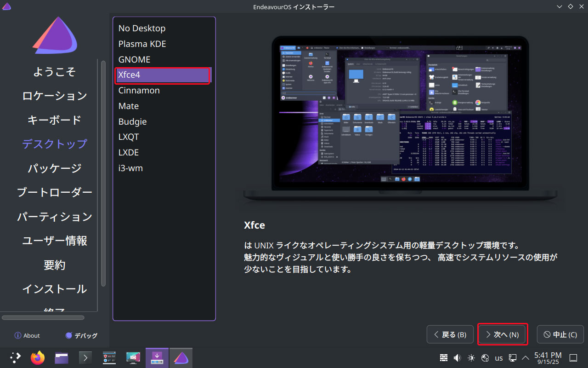588x368 pixels.
Task: Switch to the installer download taskbar icon
Action: [x=157, y=357]
